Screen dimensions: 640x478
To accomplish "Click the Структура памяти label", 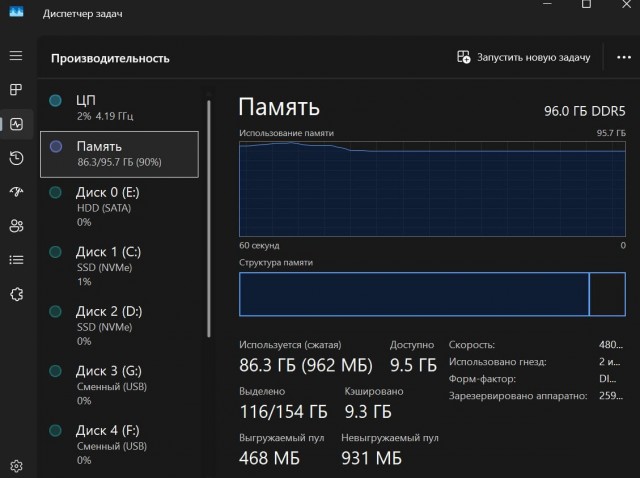I will tap(276, 262).
